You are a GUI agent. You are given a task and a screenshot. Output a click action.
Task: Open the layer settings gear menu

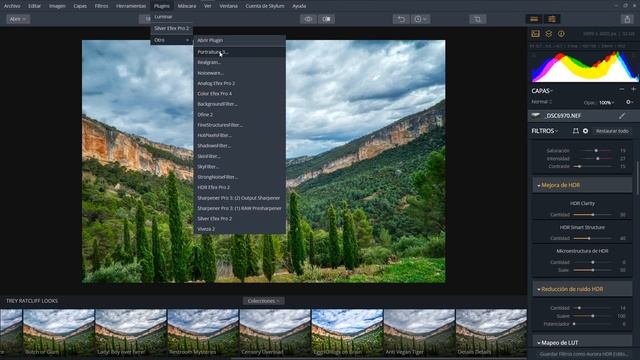pyautogui.click(x=629, y=102)
